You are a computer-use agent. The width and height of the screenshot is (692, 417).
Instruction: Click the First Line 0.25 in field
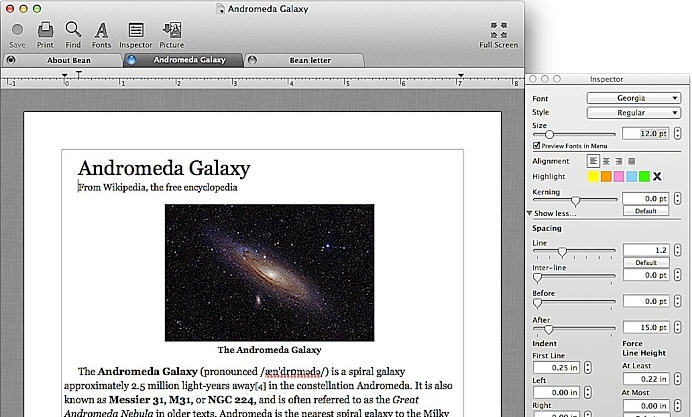coord(557,368)
